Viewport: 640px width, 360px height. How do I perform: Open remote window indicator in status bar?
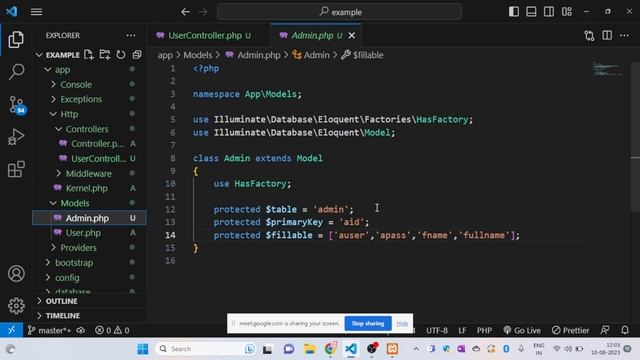[x=11, y=330]
